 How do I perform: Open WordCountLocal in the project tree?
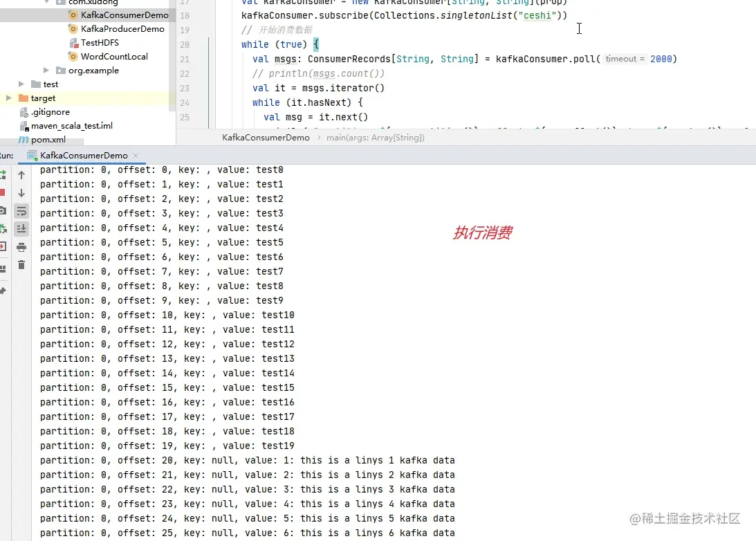tap(114, 57)
